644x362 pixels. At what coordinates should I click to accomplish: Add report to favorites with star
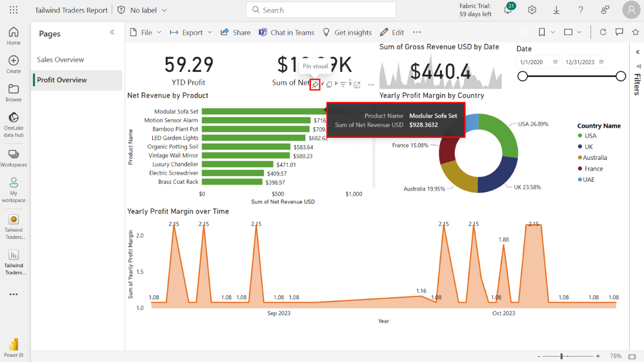click(x=635, y=32)
